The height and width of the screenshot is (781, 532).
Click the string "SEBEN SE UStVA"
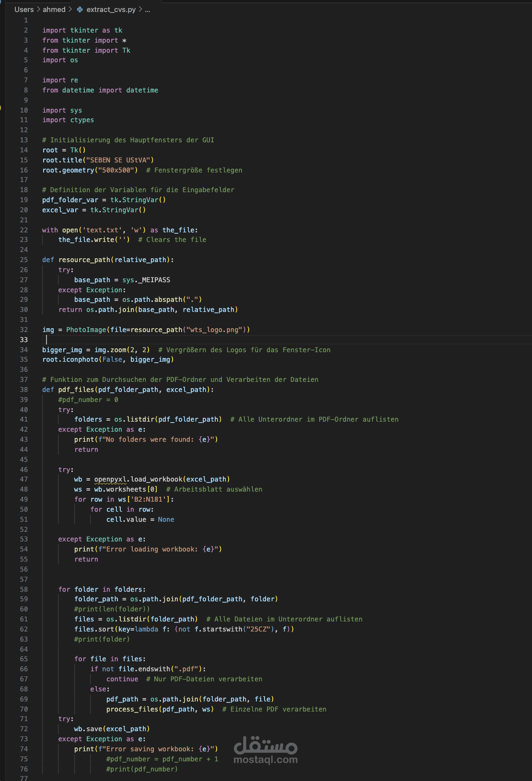click(118, 160)
